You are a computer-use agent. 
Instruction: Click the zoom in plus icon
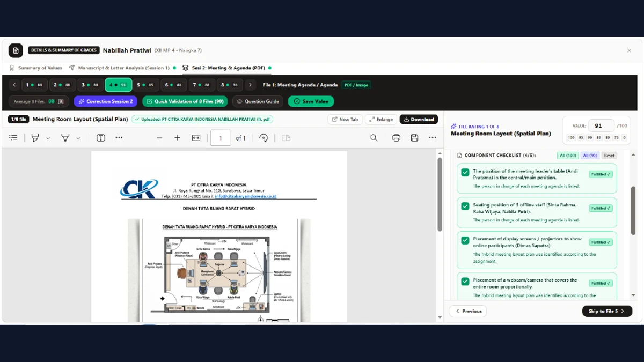click(x=177, y=138)
